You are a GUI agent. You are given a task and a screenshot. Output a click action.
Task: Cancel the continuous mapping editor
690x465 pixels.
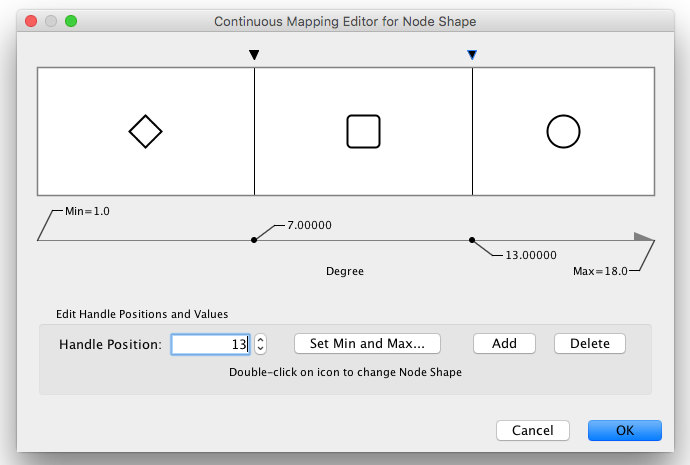(532, 430)
